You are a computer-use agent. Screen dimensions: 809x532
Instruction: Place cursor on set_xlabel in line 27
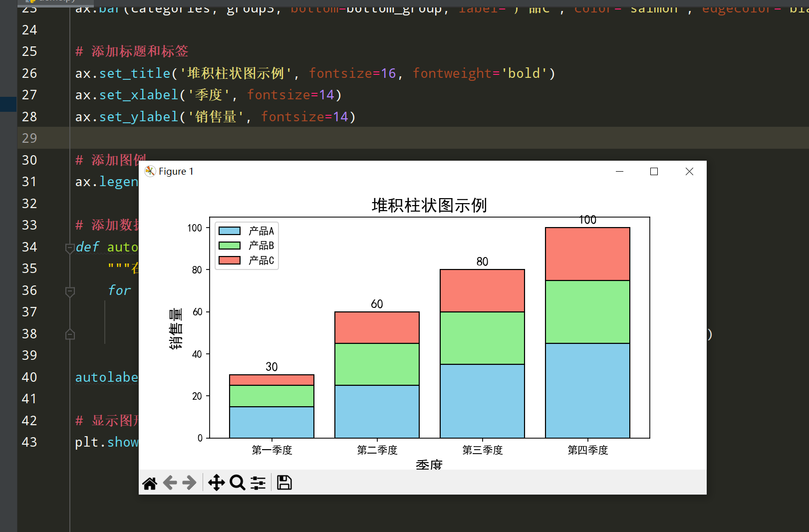[139, 95]
